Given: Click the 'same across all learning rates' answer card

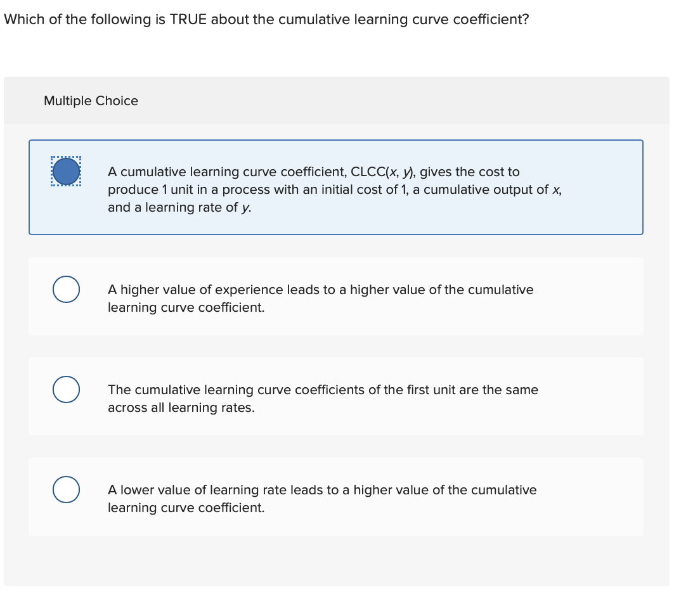Looking at the screenshot, I should pyautogui.click(x=336, y=396).
